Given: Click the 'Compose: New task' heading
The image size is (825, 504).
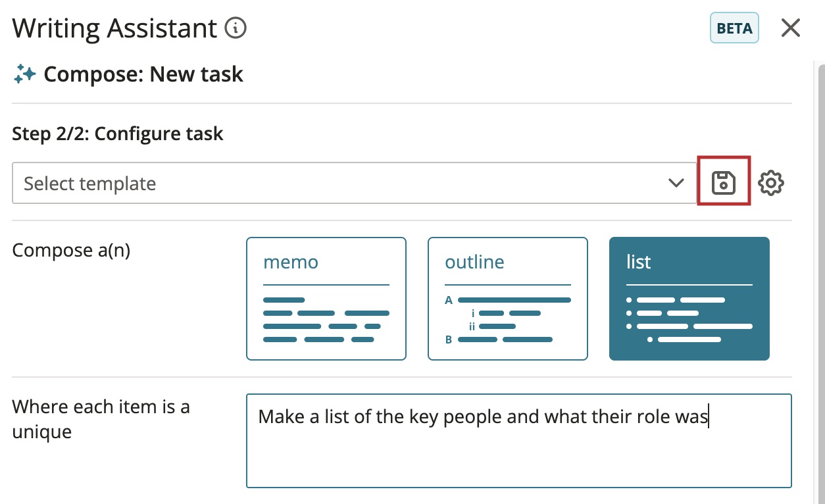Looking at the screenshot, I should (143, 74).
